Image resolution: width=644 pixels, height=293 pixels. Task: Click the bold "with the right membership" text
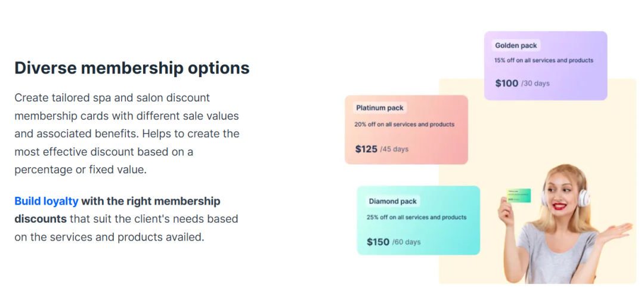[151, 201]
